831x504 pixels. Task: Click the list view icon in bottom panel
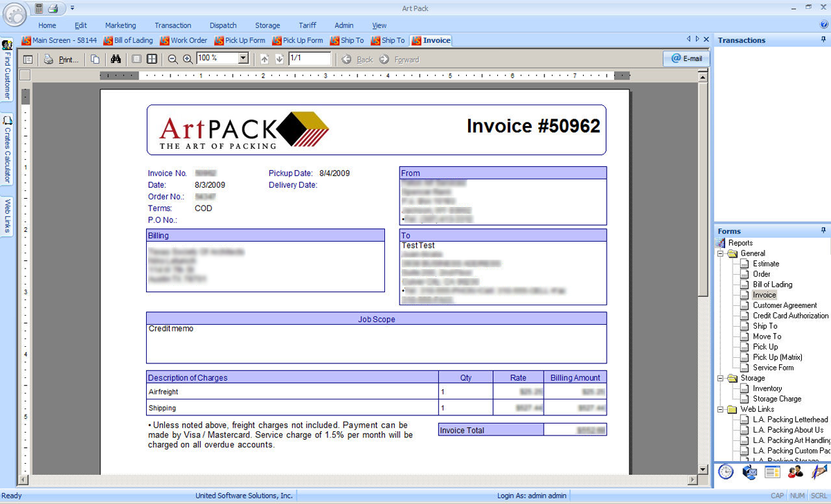click(773, 472)
